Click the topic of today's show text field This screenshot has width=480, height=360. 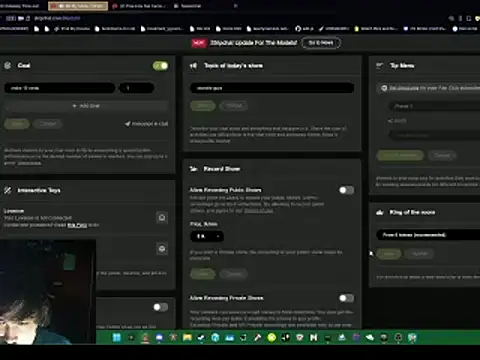272,88
